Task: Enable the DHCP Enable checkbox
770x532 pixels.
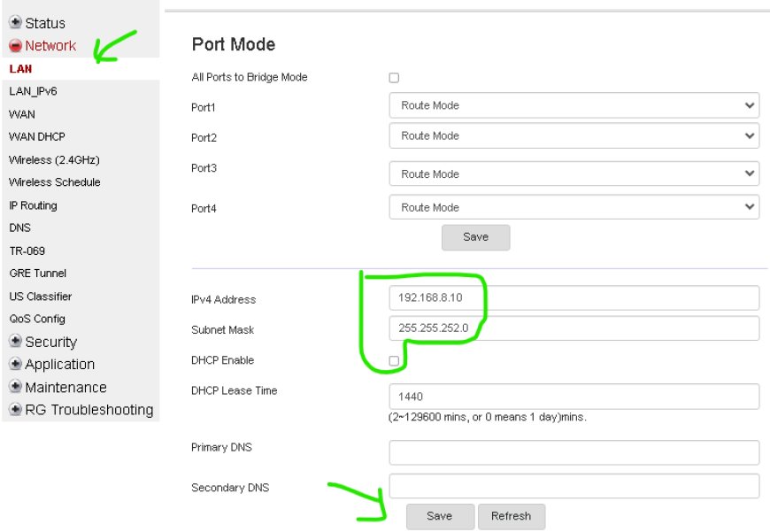Action: point(394,361)
